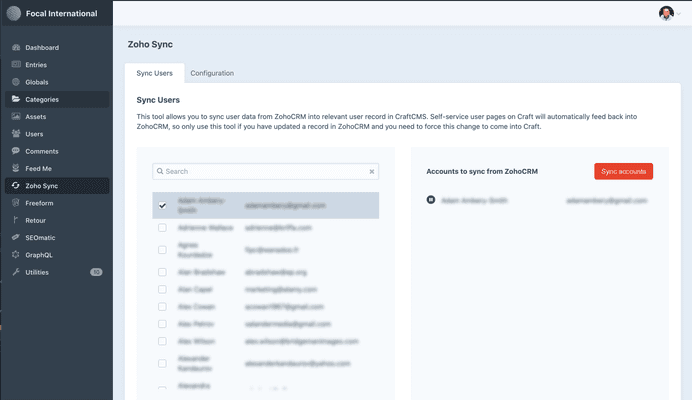Screen dimensions: 692x400
Task: Click the Focal International round logo
Action: click(14, 13)
